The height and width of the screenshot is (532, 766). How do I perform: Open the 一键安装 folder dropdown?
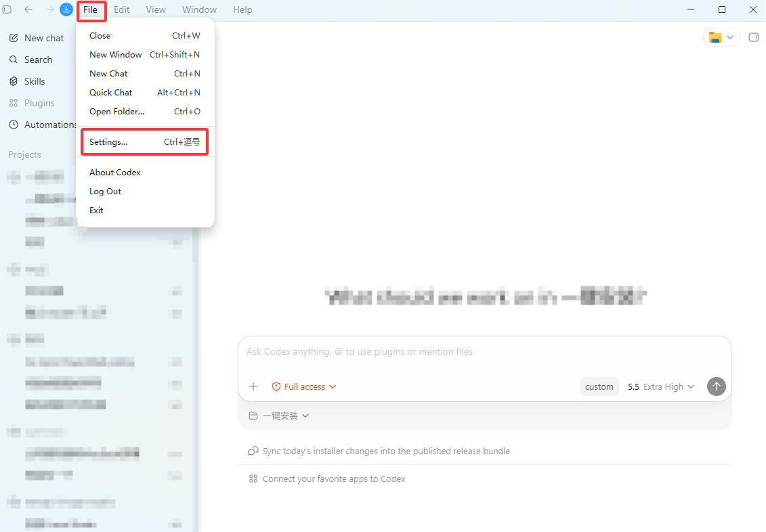pyautogui.click(x=279, y=416)
